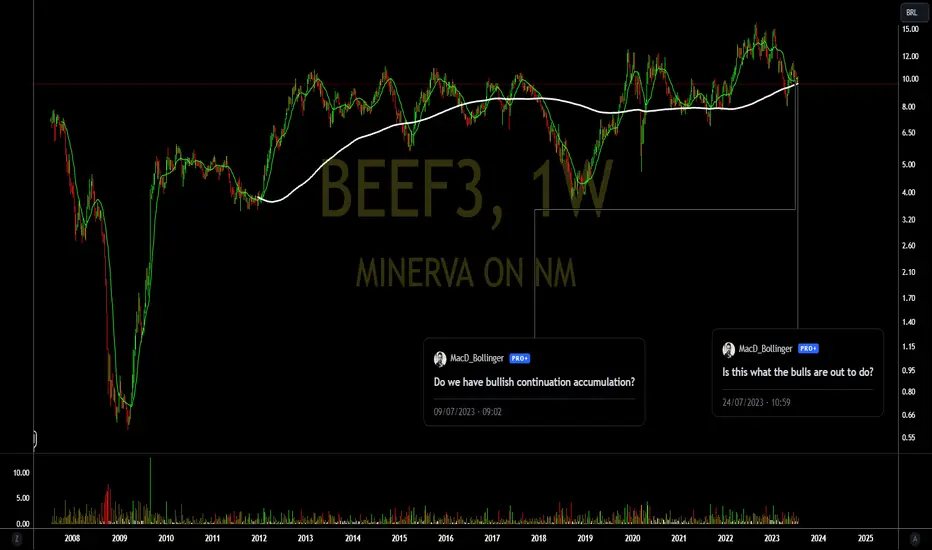This screenshot has height=550, width=932.
Task: Click the 0.00 volume pane axis label
Action: [x=23, y=524]
